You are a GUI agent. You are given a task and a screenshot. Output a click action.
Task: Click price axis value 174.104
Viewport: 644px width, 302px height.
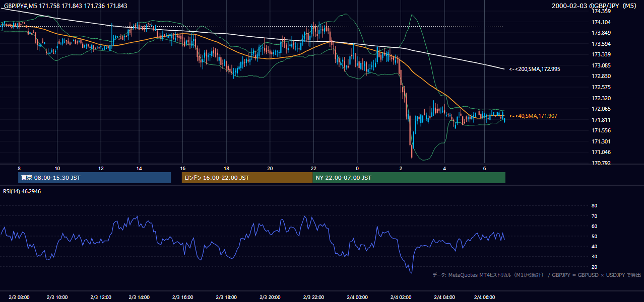pyautogui.click(x=601, y=22)
